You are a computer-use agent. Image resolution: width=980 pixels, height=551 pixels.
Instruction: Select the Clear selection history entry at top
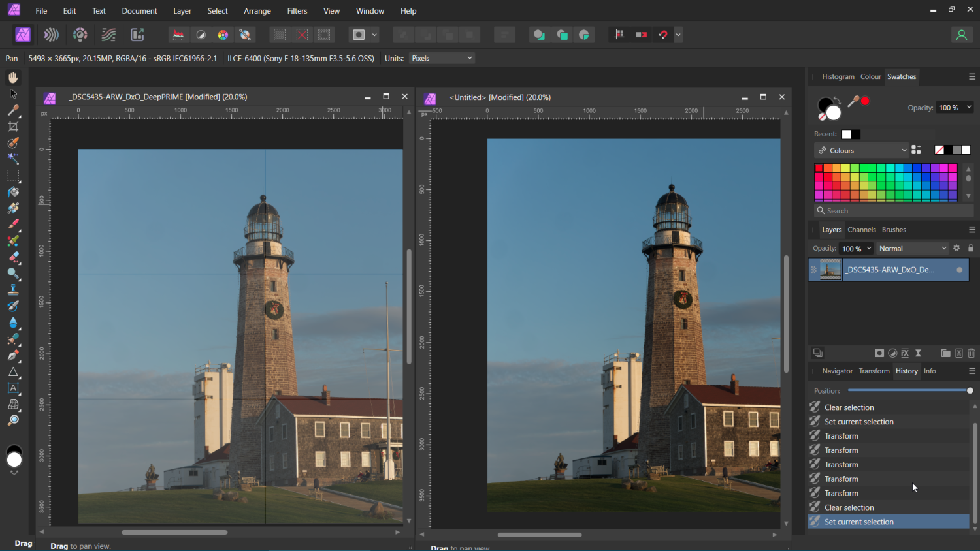(849, 407)
